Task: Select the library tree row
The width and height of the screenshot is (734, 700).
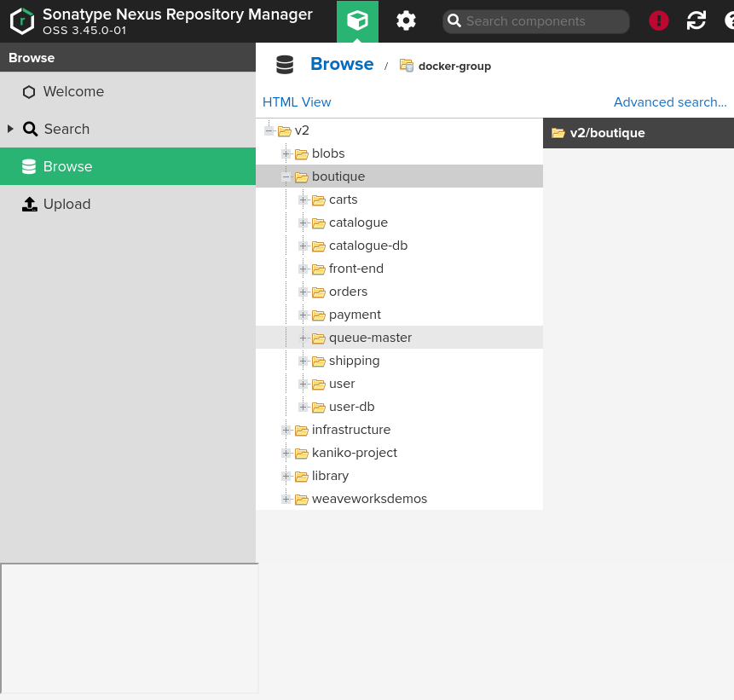Action: pos(399,476)
